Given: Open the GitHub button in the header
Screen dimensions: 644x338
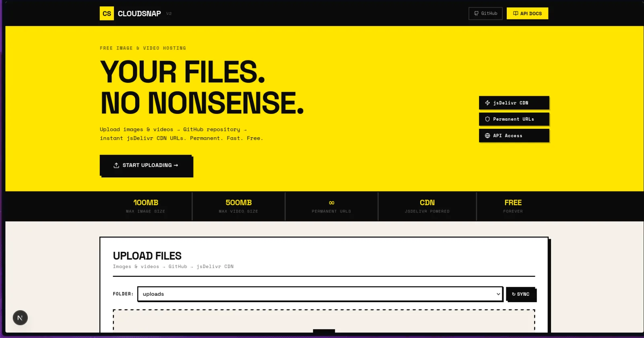Looking at the screenshot, I should pos(485,13).
